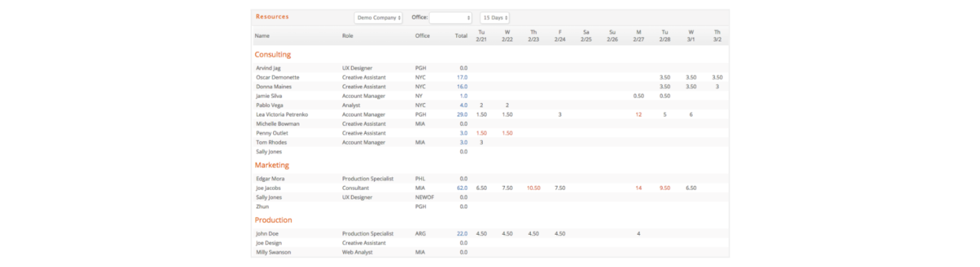Screen dimensions: 980x267
Task: Click Edgar Mora's Production Specialist role
Action: pyautogui.click(x=367, y=179)
